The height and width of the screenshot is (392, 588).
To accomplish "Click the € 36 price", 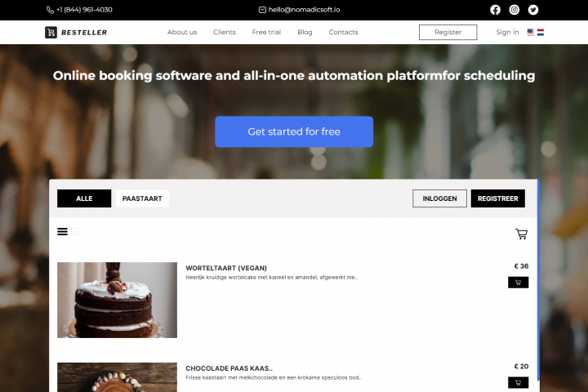I will coord(521,266).
